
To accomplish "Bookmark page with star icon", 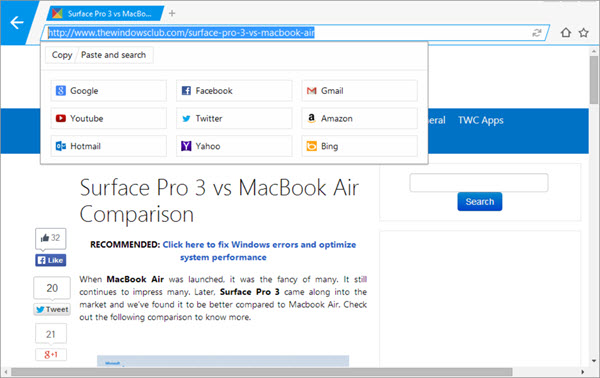I will pyautogui.click(x=584, y=33).
